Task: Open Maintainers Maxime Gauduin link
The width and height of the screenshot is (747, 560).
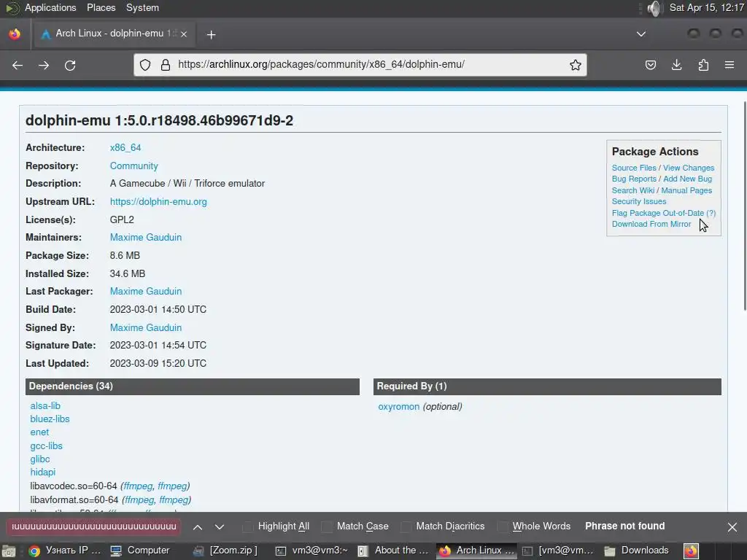Action: [x=146, y=237]
